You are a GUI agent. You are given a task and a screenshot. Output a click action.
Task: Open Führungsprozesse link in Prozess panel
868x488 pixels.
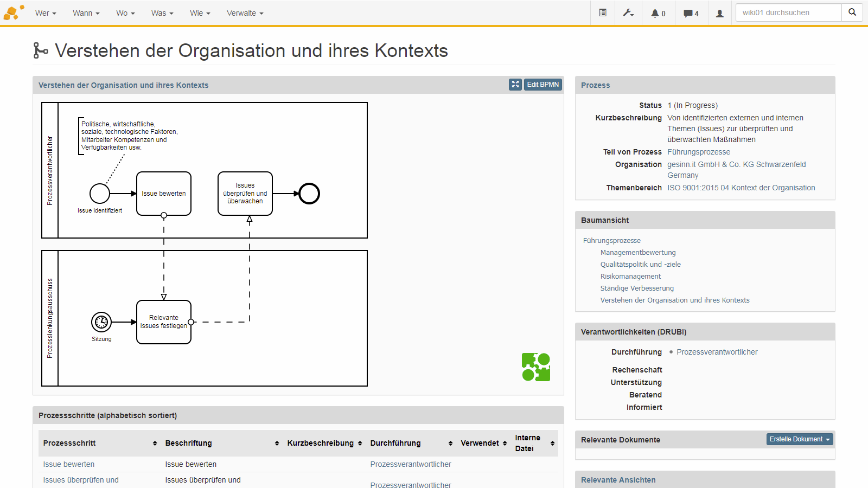(699, 152)
